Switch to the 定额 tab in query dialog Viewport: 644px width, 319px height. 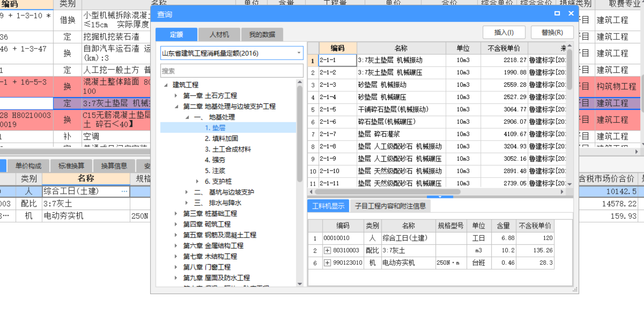point(176,35)
